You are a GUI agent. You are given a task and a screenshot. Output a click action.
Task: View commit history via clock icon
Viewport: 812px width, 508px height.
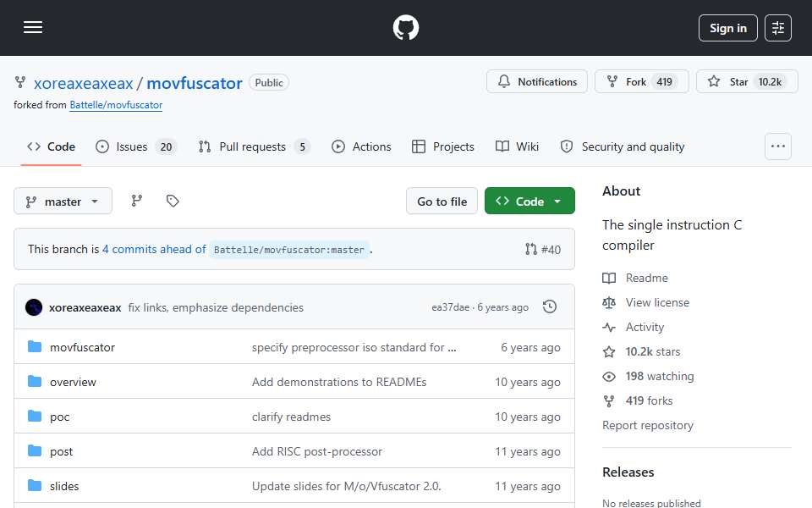[x=550, y=306]
